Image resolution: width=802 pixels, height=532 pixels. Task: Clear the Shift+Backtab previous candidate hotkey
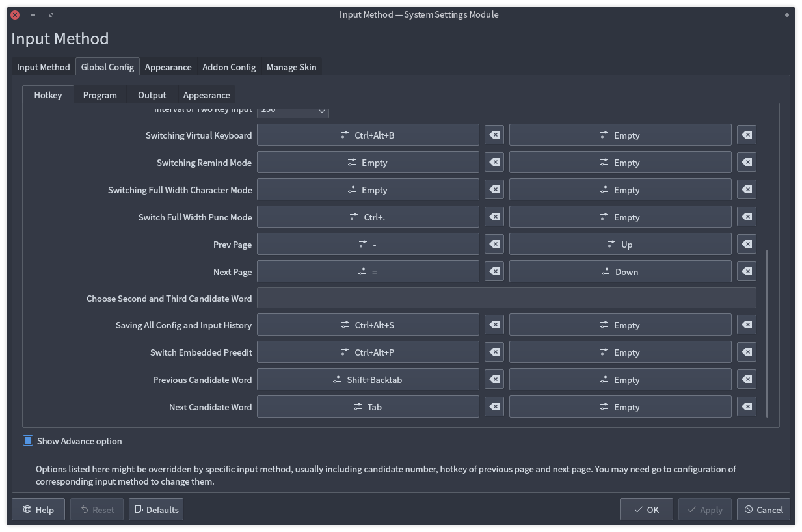point(494,380)
